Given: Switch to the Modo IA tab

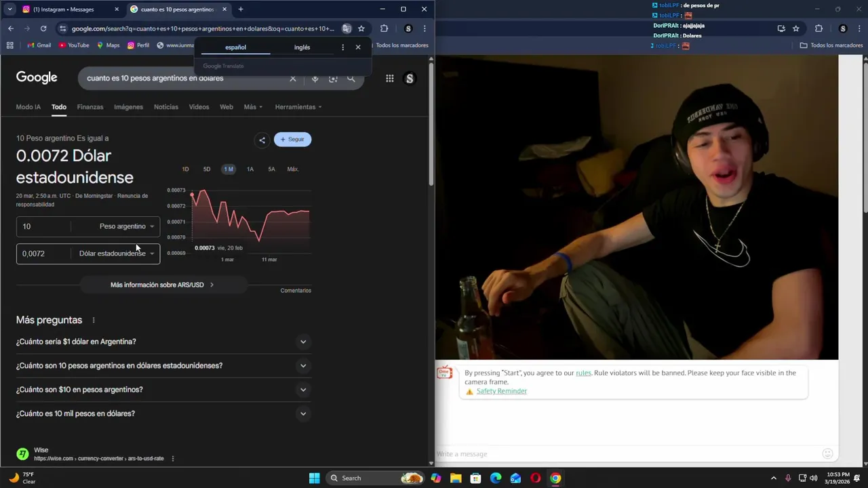Looking at the screenshot, I should (x=28, y=107).
